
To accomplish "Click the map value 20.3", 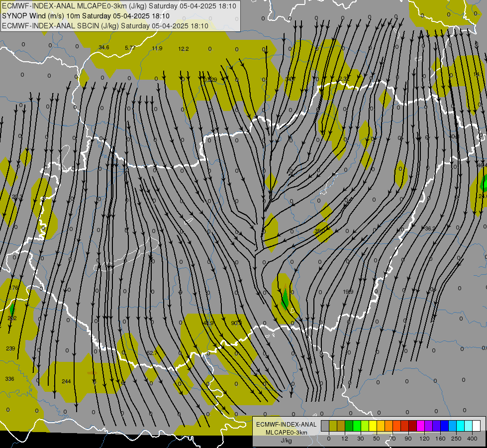I will [x=17, y=197].
